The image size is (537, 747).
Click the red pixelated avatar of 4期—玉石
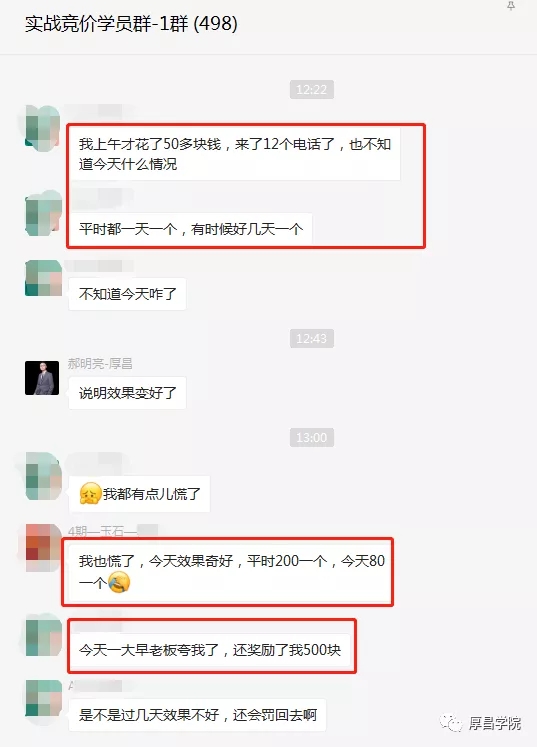pyautogui.click(x=43, y=547)
